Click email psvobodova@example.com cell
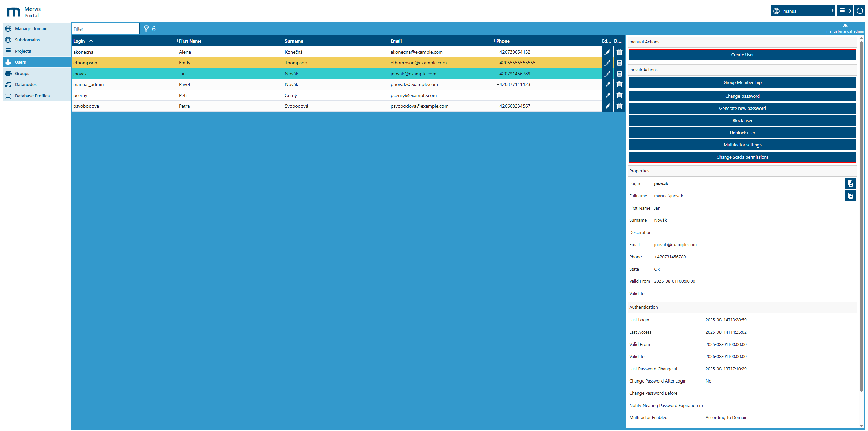Screen dimensions: 868x431 (x=441, y=106)
